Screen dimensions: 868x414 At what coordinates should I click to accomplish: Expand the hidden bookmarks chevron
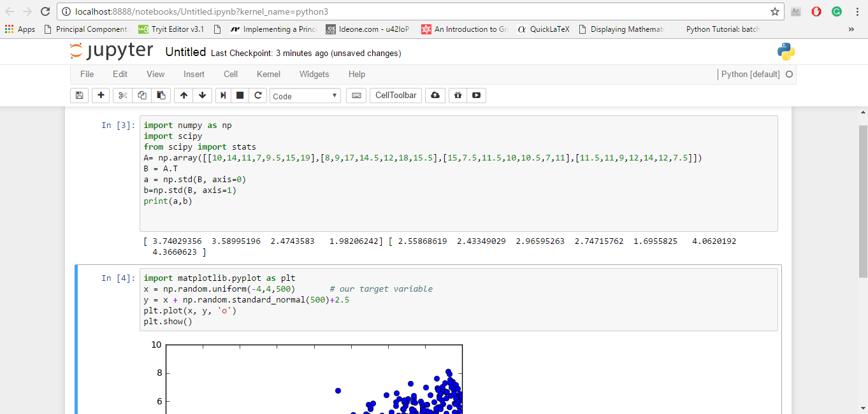(x=851, y=29)
